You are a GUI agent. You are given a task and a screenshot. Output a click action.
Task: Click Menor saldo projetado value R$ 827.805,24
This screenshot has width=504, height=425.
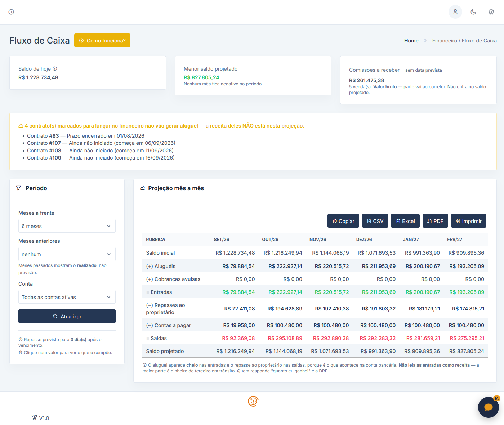tap(201, 77)
